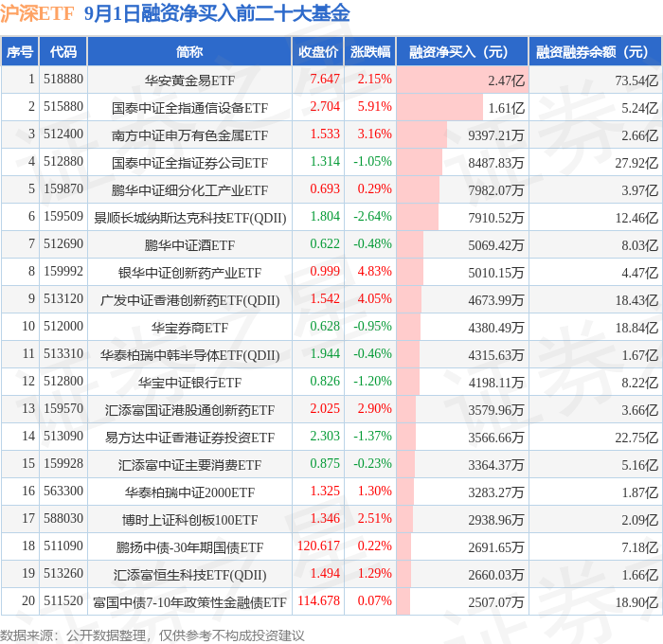Screen dimensions: 663x644
Task: Select 鹏华中证酒ETF
Action: coord(189,245)
